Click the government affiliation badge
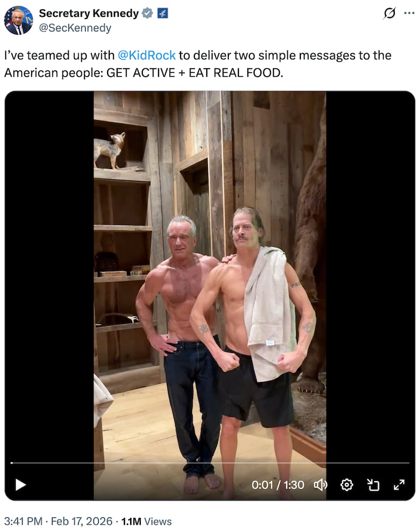 tap(163, 14)
